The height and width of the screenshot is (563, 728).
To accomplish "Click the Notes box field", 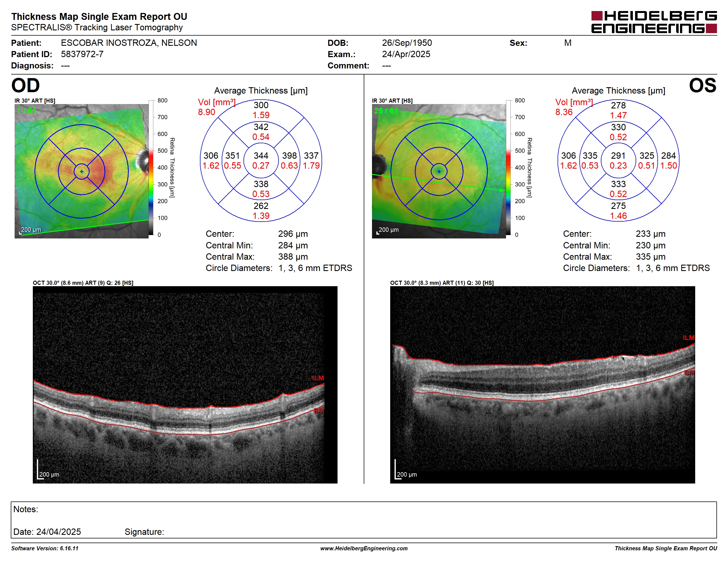I will pos(364,520).
